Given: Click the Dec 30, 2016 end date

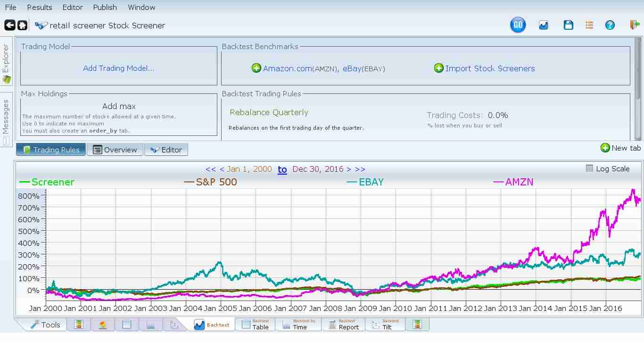Looking at the screenshot, I should [318, 169].
